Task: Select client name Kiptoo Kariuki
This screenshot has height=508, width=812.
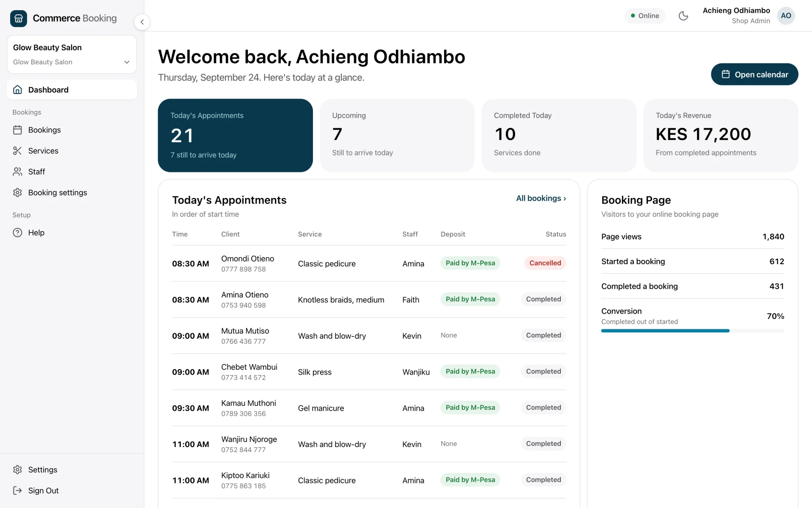Action: pyautogui.click(x=245, y=475)
